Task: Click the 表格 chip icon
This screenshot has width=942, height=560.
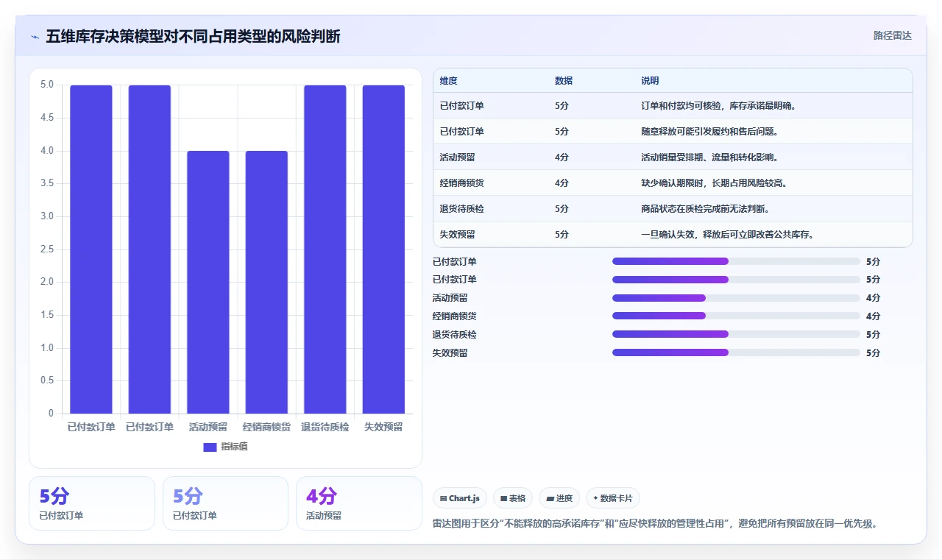Action: pos(504,498)
